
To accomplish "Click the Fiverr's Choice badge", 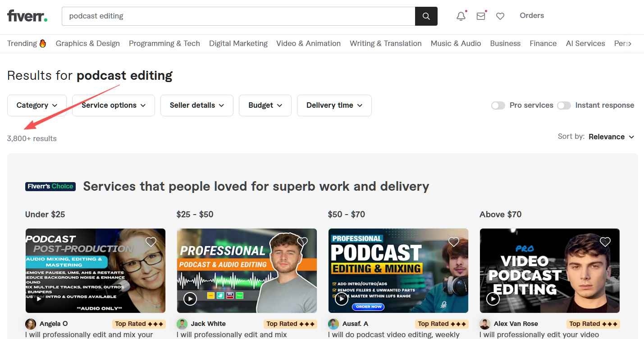I will point(50,186).
